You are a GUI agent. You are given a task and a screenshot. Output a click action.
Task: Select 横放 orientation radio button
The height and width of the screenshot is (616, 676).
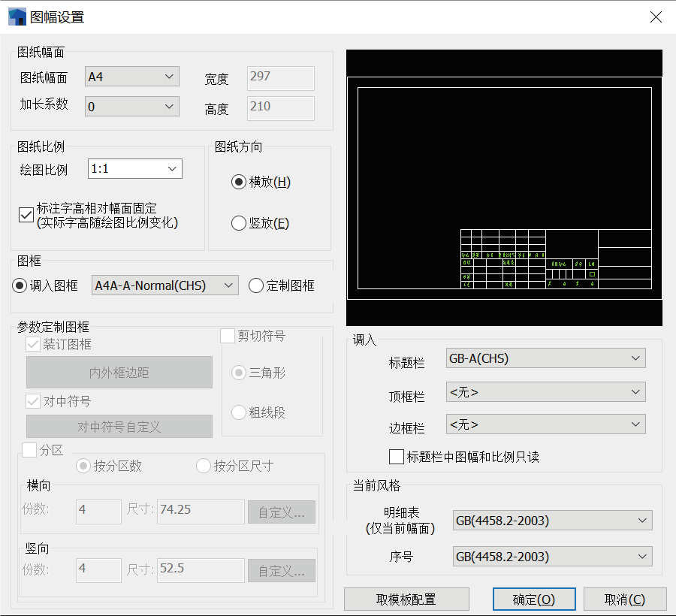(239, 182)
